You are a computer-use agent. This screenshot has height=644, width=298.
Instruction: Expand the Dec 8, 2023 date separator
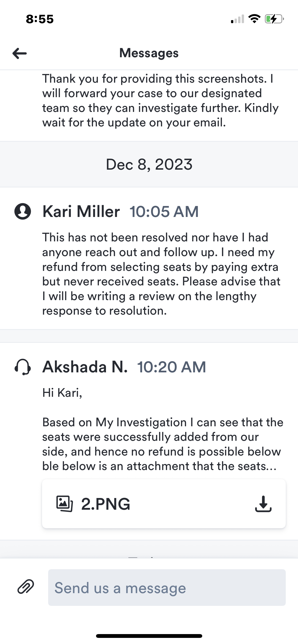tap(149, 165)
